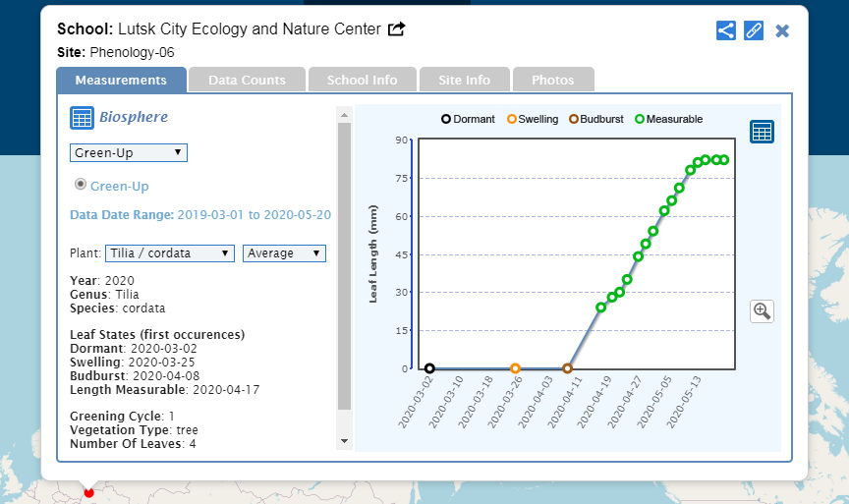Click the magnifier zoom icon near chart
This screenshot has width=849, height=504.
(x=762, y=311)
